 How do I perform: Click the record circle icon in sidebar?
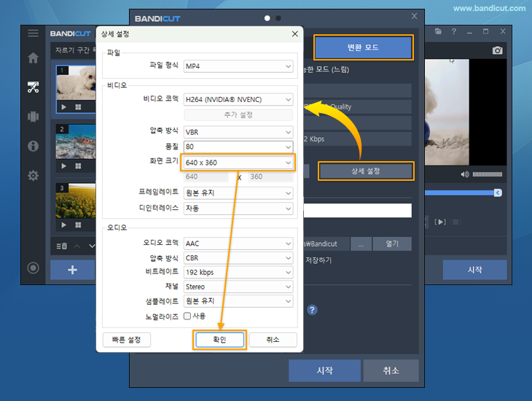coord(33,268)
